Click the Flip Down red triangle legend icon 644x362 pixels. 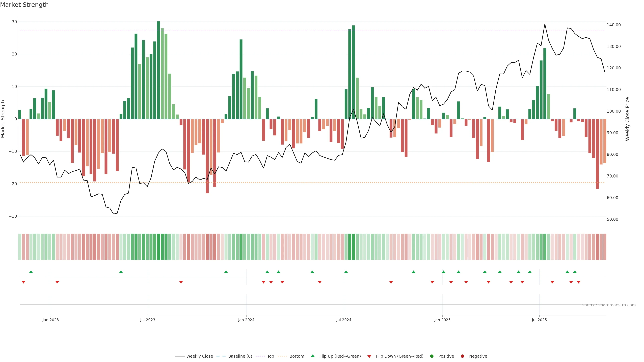click(x=369, y=356)
